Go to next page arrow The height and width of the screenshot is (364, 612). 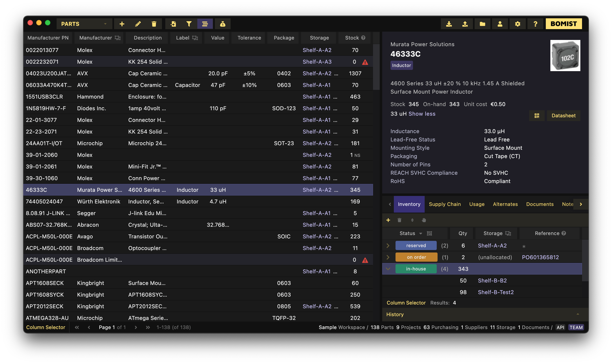coord(136,327)
